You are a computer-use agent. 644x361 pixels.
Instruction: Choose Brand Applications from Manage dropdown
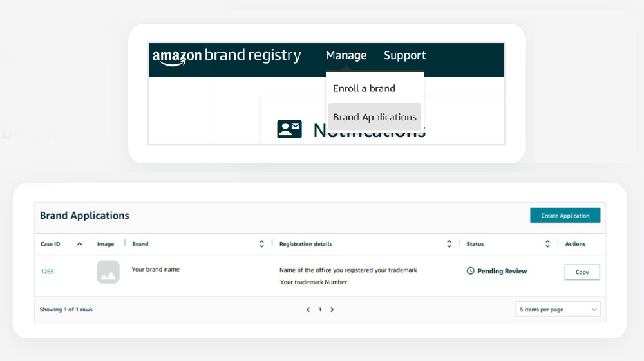coord(375,117)
